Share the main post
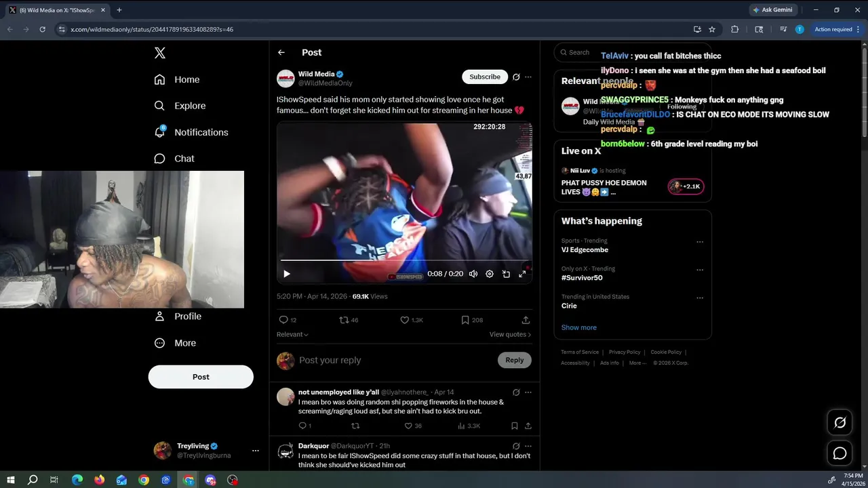868x488 pixels. coord(526,320)
